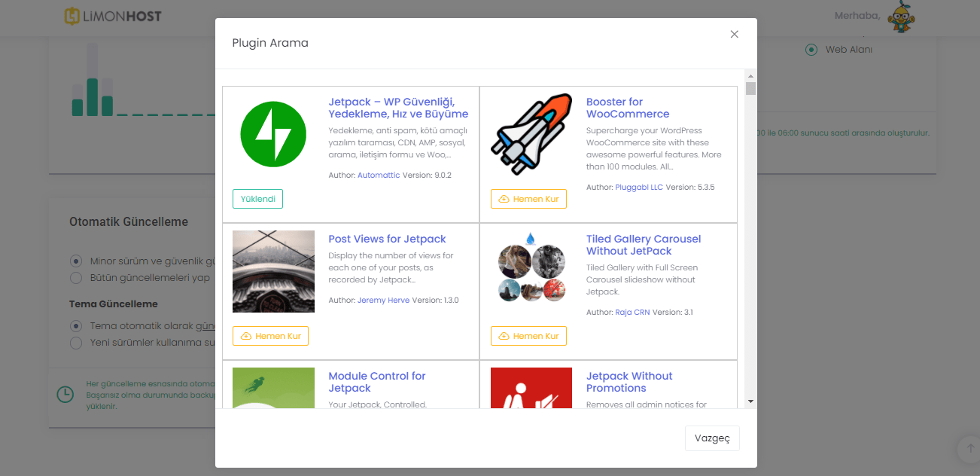Click the Tiled Gallery circles thumbnail
Screen dimensions: 980x476
point(531,271)
